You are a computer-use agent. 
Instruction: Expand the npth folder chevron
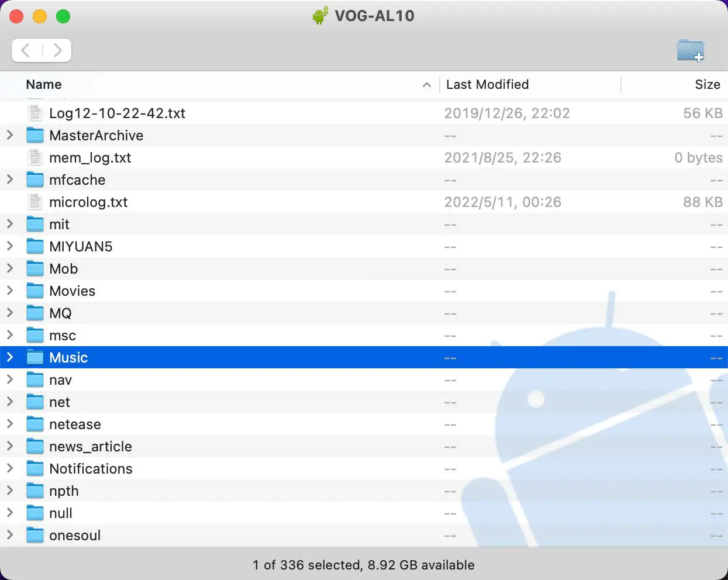(x=10, y=491)
